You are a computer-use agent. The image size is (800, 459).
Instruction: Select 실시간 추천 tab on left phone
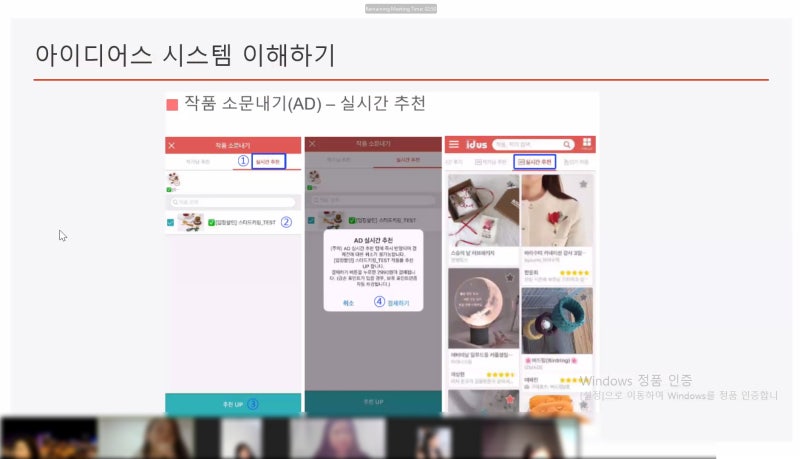[268, 162]
